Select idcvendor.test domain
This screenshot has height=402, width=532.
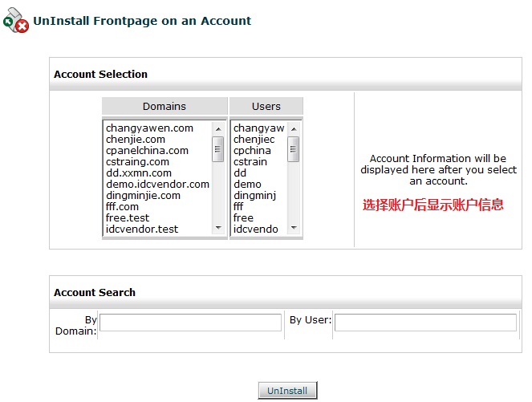pos(142,229)
